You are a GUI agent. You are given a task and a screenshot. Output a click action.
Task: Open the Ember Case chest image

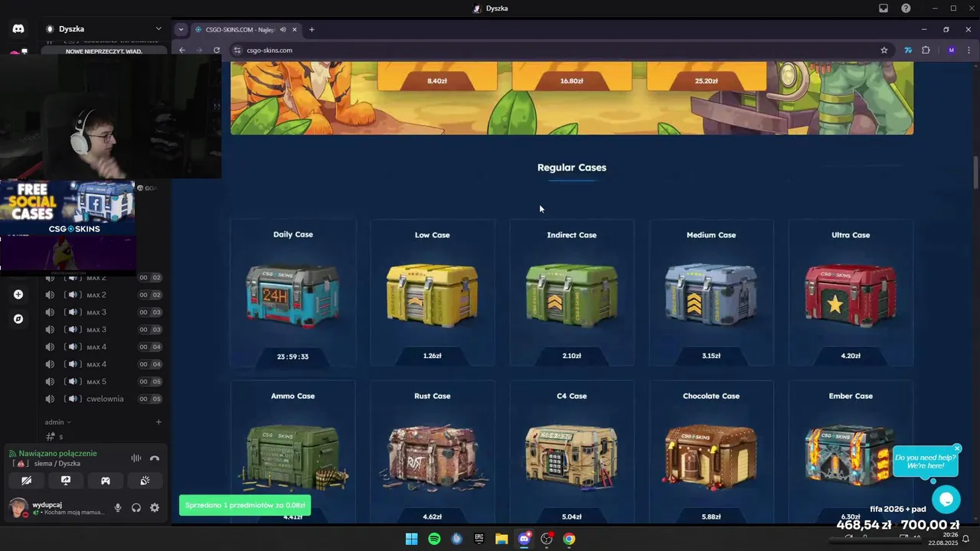[x=848, y=457]
